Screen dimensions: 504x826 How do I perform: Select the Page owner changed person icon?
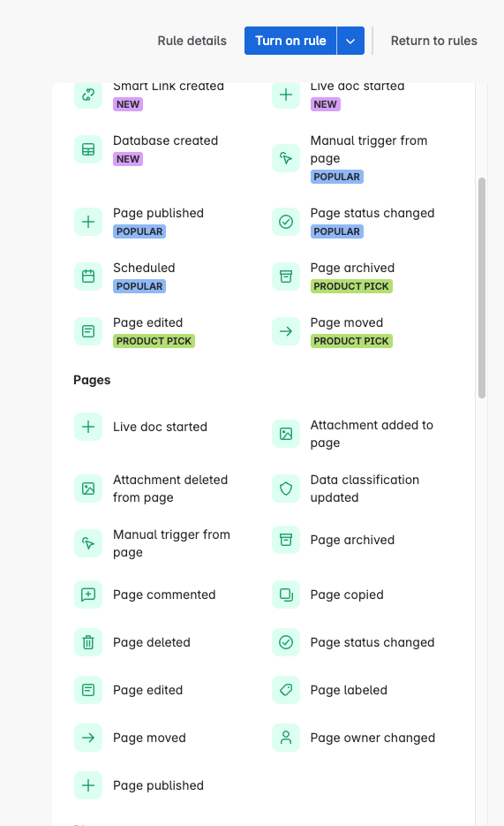(286, 738)
